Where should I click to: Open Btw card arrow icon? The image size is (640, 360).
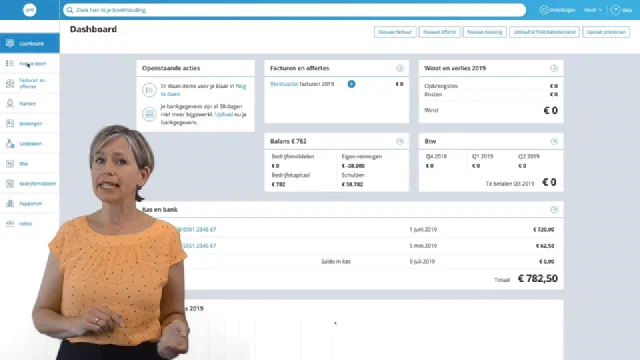pyautogui.click(x=554, y=141)
